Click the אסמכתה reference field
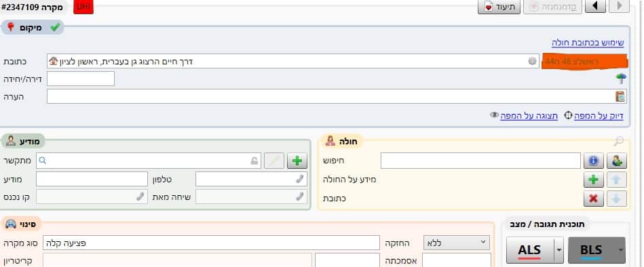This screenshot has width=644, height=267. coord(456,260)
